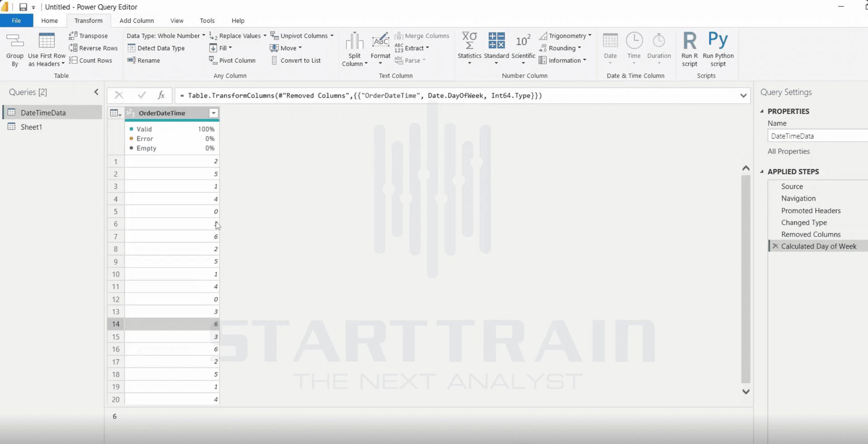Click the Count Rows icon
Screen dimensions: 868x444
[73, 60]
